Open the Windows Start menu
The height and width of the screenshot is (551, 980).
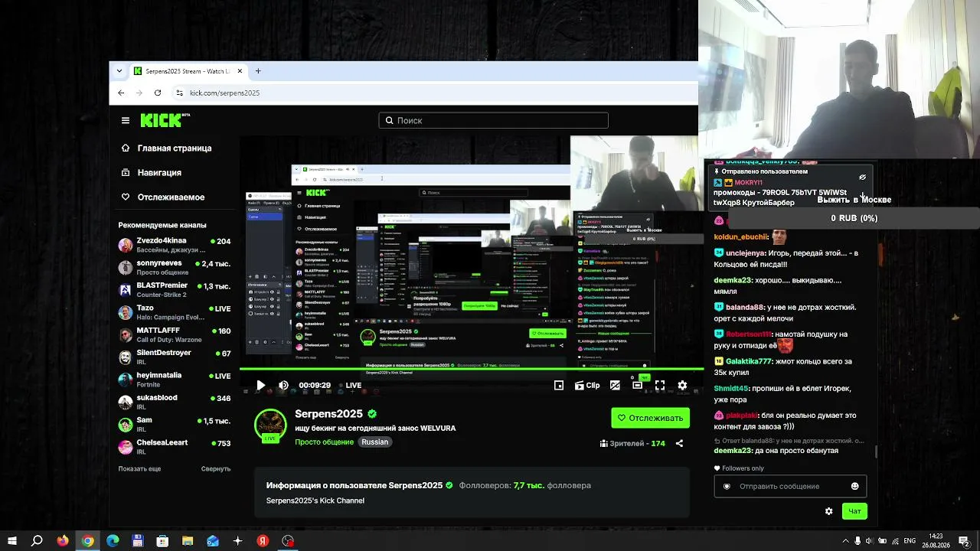[x=11, y=541]
